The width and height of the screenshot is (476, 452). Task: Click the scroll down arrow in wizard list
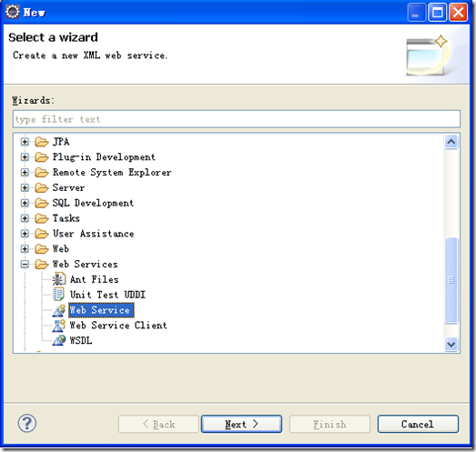(451, 345)
